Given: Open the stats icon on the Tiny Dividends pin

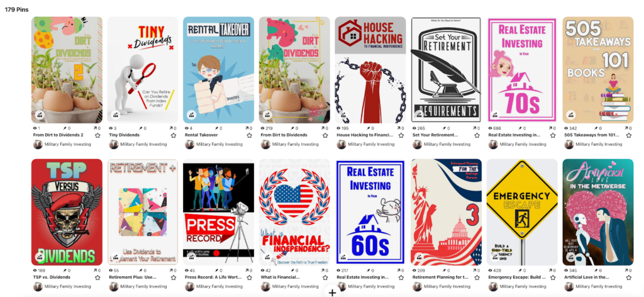Looking at the screenshot, I should point(115,115).
